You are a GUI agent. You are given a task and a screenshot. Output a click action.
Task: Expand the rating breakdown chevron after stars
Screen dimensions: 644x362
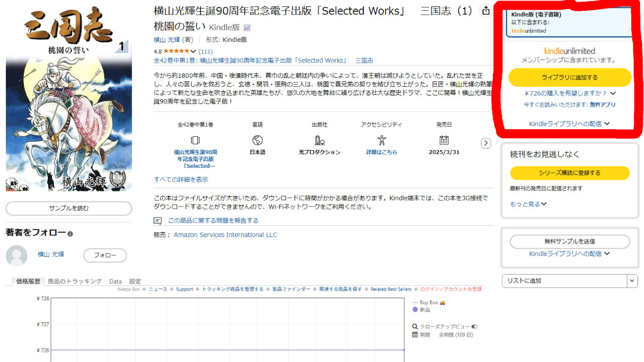[193, 51]
